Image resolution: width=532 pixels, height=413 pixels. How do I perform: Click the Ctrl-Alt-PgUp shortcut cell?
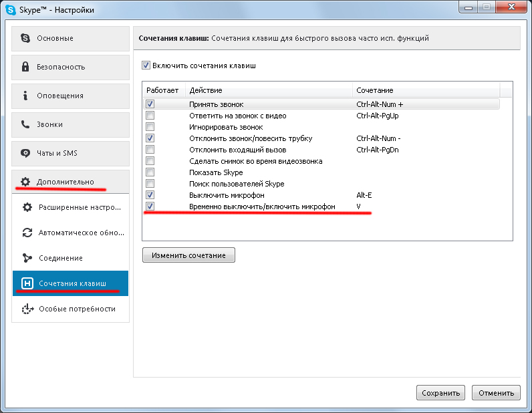(x=378, y=116)
